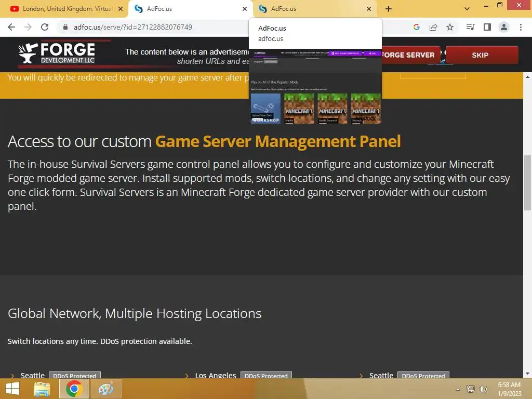Open File Explorer from the taskbar
532x399 pixels.
(42, 389)
